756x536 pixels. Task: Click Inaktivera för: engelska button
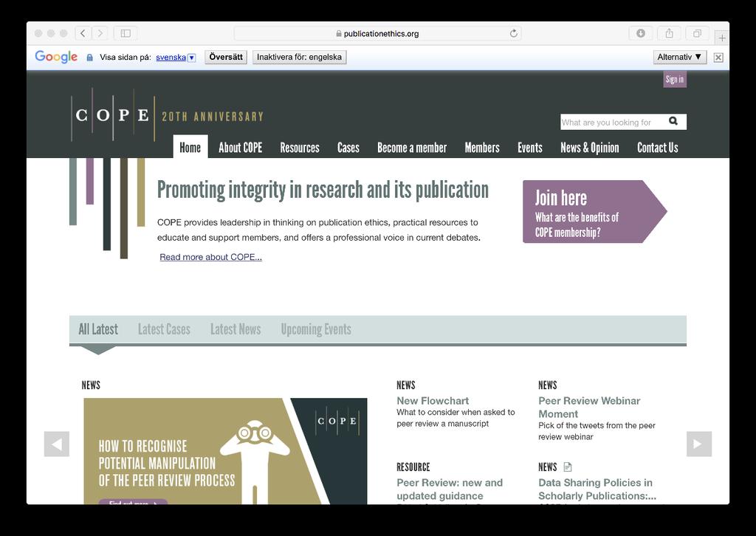tap(300, 58)
